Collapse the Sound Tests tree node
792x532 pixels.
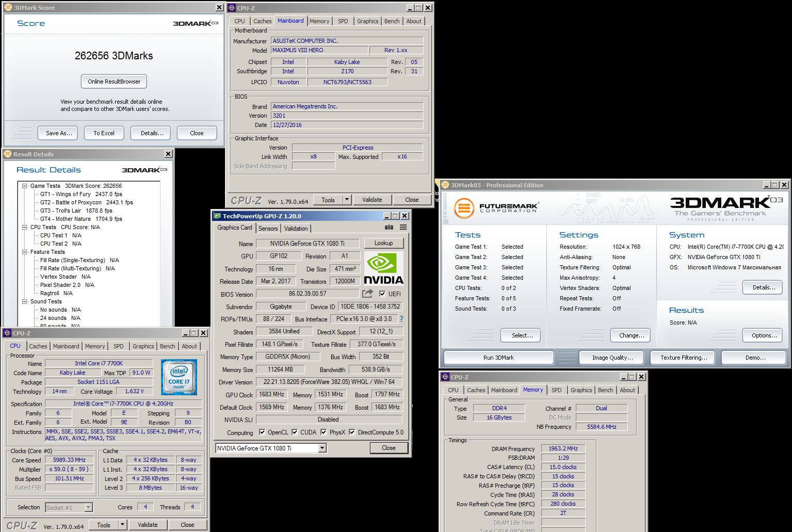click(x=25, y=301)
